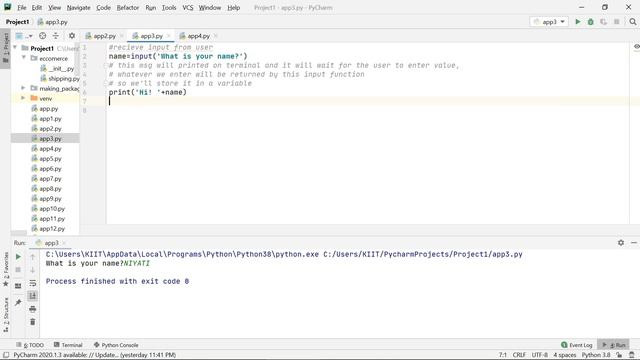Close the app3.py editor tab
Image resolution: width=640 pixels, height=360 pixels.
(169, 36)
